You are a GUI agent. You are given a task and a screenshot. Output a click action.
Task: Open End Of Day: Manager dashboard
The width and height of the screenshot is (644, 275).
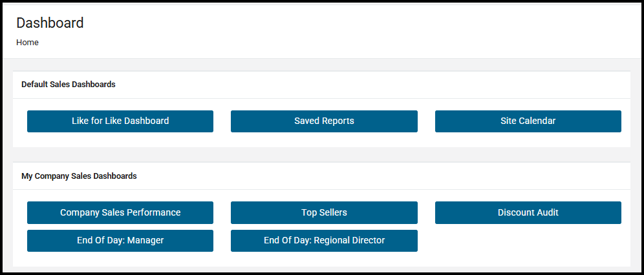[120, 240]
